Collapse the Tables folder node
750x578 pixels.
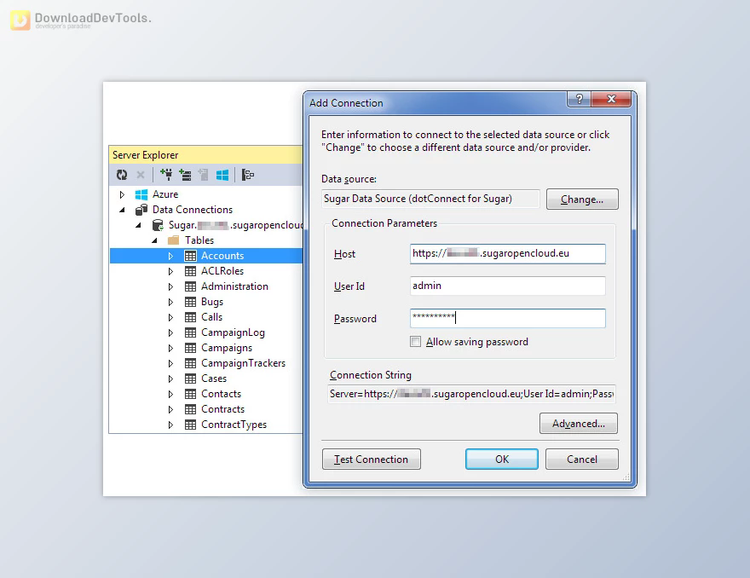pyautogui.click(x=155, y=241)
